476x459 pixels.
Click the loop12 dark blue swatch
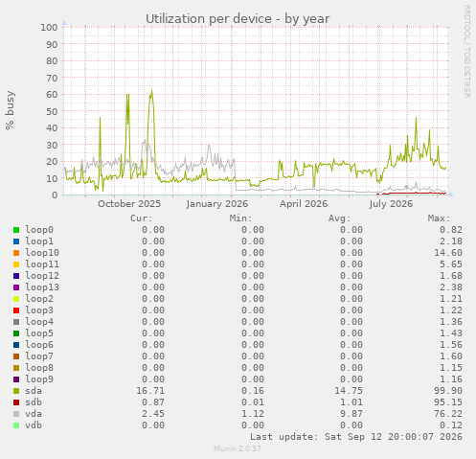pos(16,276)
